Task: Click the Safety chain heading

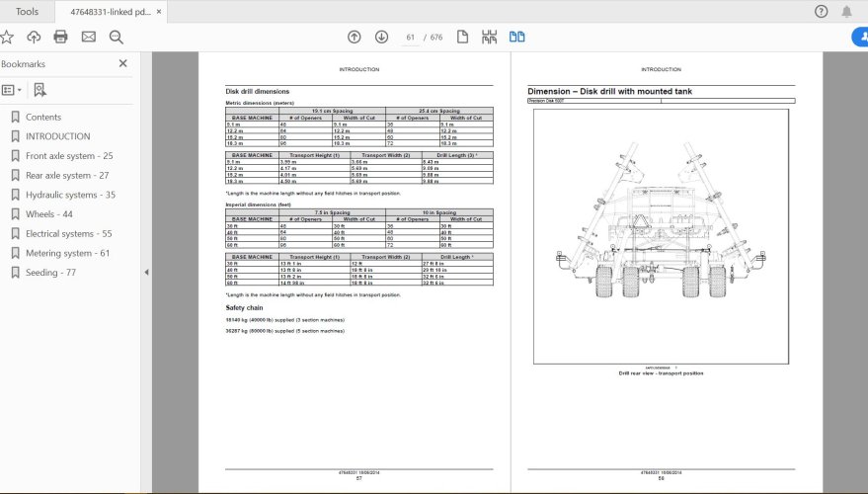Action: pyautogui.click(x=244, y=308)
